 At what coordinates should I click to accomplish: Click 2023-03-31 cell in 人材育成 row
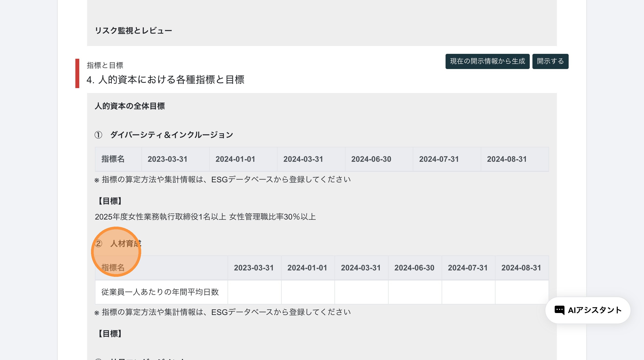point(254,292)
